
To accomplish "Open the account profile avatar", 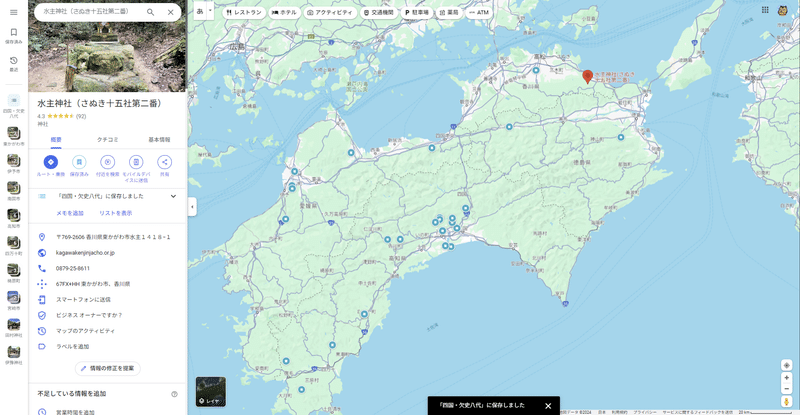I will point(783,10).
